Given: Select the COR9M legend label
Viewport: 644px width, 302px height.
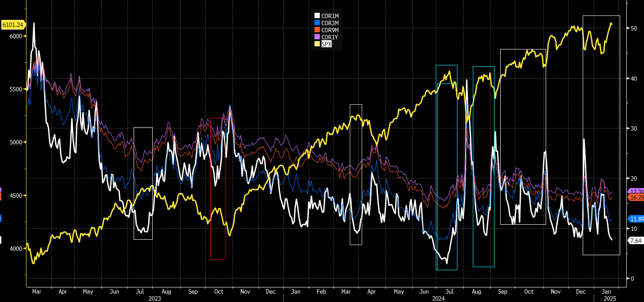Looking at the screenshot, I should [x=330, y=30].
